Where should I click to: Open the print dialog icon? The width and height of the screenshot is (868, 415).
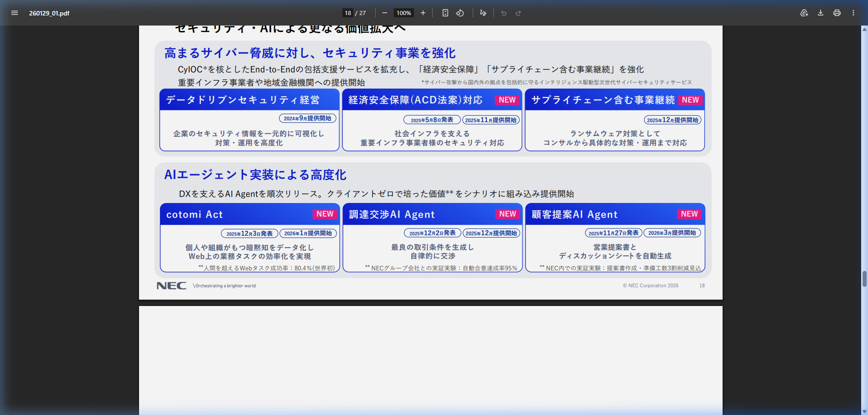tap(837, 13)
